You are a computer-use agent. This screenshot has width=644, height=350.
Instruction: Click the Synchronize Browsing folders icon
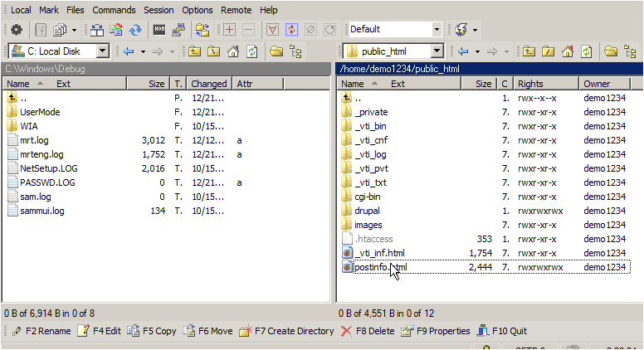coord(202,30)
